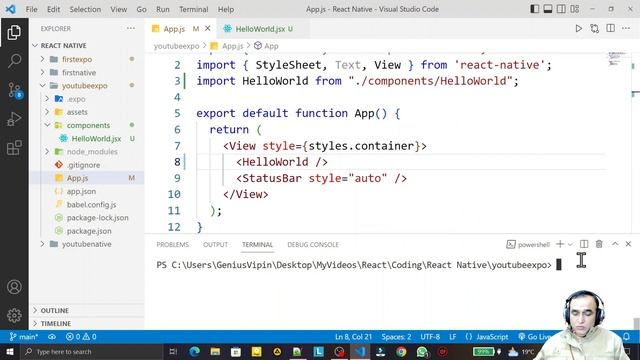Split the editor right
This screenshot has height=360, width=640.
610,28
